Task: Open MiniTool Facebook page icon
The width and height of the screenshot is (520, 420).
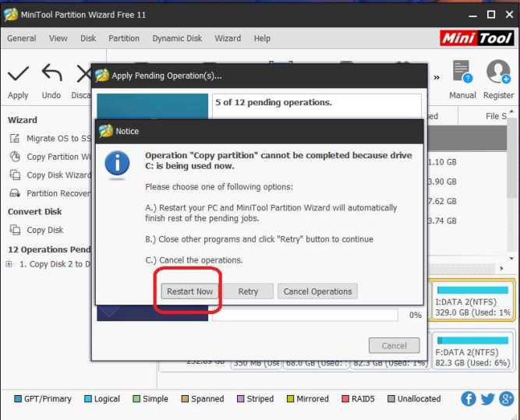Action: (x=468, y=399)
